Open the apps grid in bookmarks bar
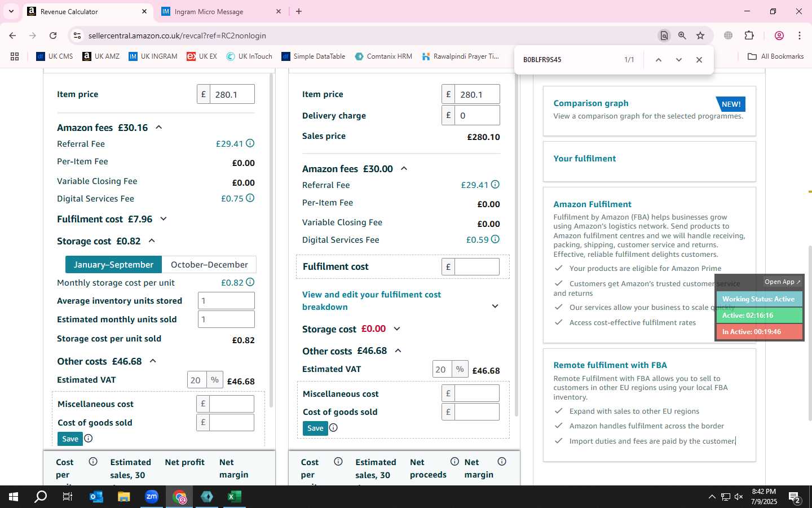 (x=15, y=56)
